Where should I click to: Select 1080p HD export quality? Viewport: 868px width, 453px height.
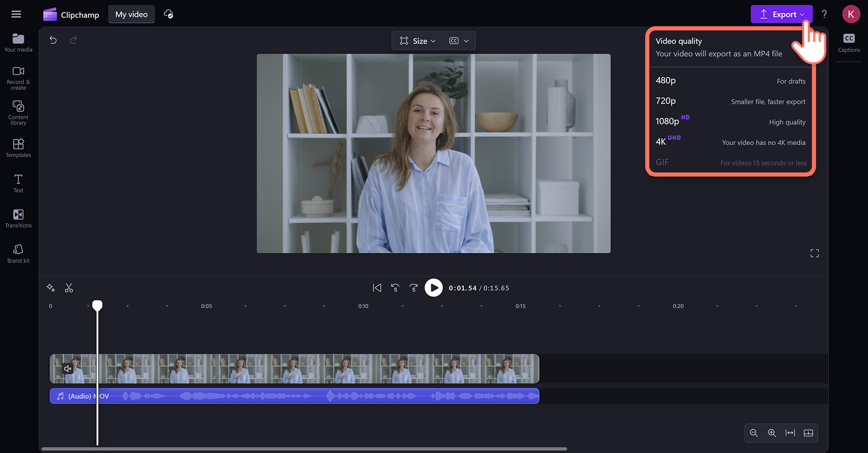(730, 121)
